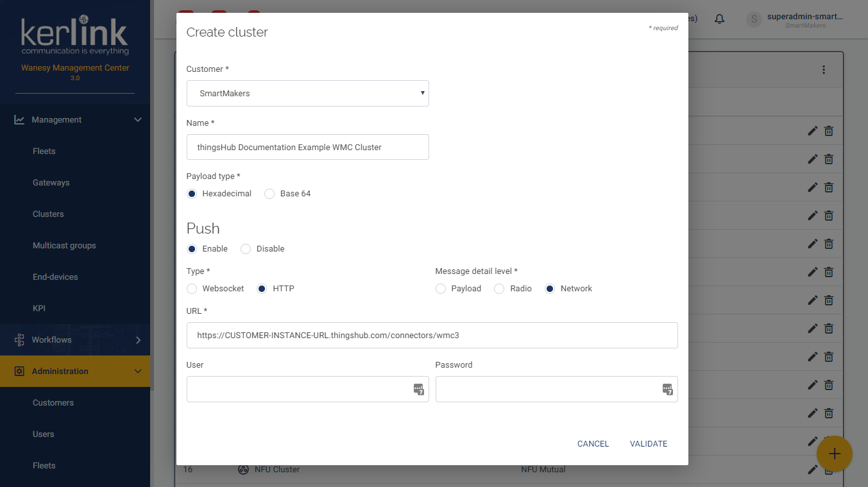Click the VALIDATE button

click(x=648, y=444)
